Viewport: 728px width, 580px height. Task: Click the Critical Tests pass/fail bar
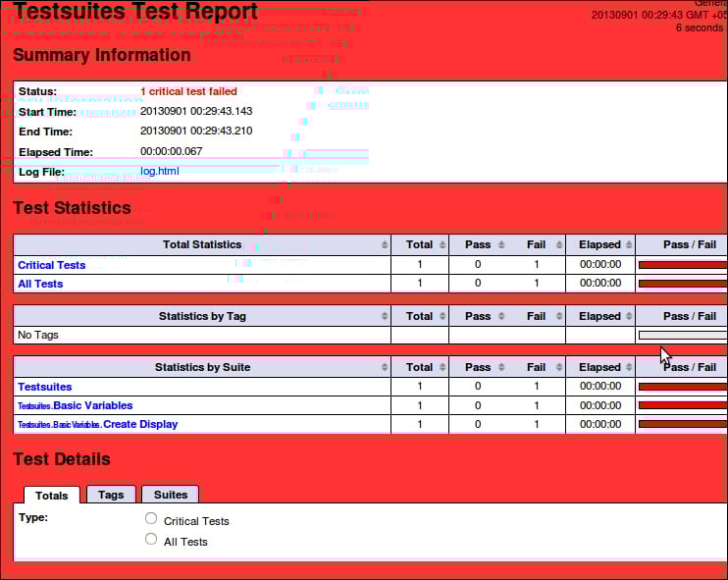click(x=683, y=265)
